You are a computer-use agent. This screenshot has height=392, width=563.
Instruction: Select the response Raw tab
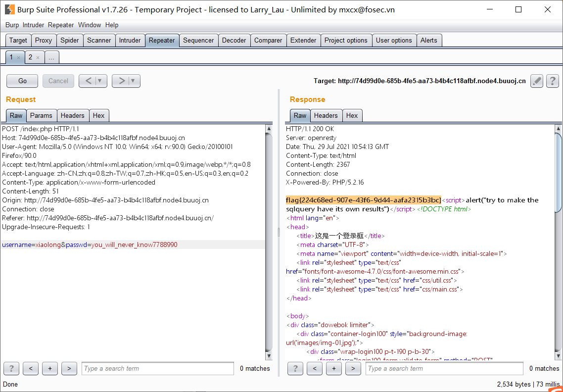pos(300,115)
